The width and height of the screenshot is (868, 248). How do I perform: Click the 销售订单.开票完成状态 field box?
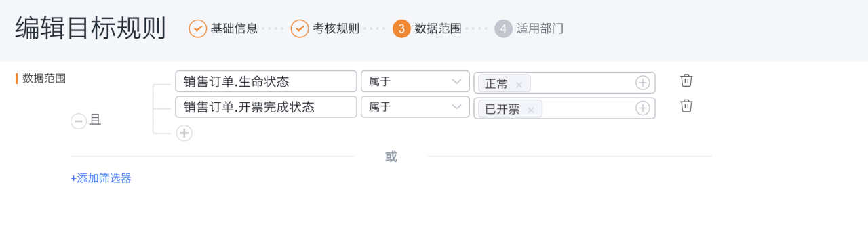click(266, 107)
